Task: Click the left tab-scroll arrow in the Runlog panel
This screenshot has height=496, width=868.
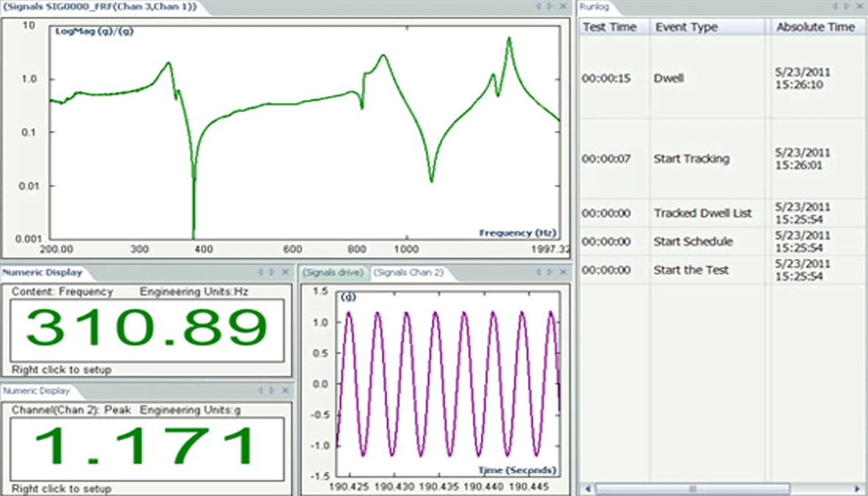Action: 836,7
